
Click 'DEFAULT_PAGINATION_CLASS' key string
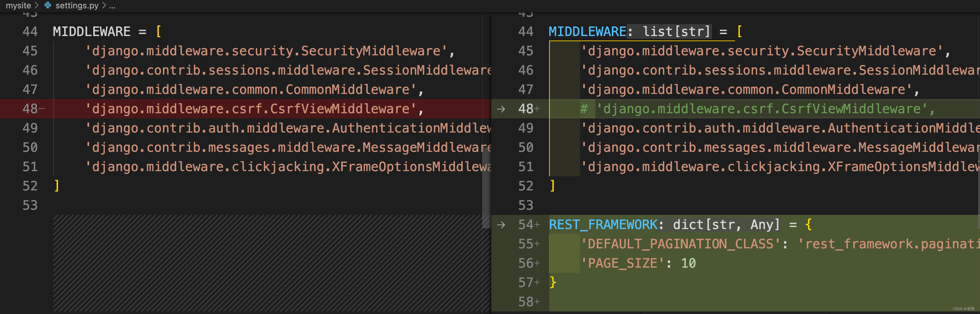point(681,244)
